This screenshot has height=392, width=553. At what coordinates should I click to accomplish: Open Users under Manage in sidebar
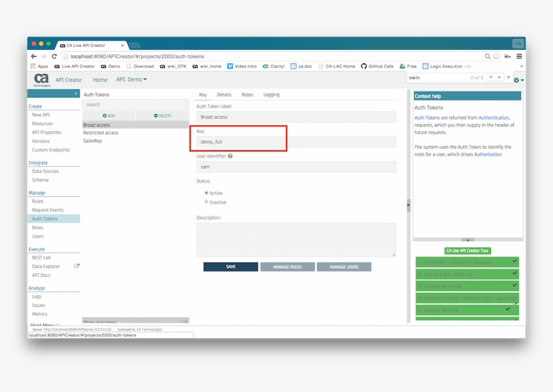click(38, 236)
